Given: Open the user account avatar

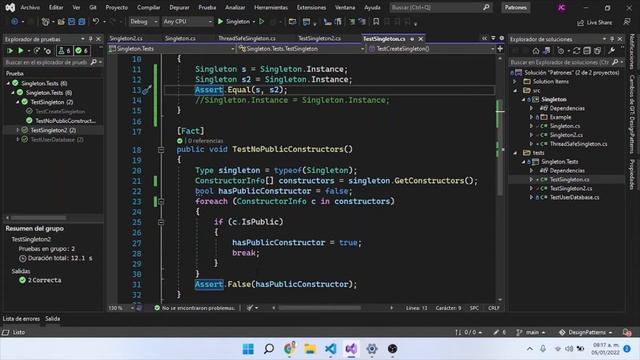Looking at the screenshot, I should point(562,7).
